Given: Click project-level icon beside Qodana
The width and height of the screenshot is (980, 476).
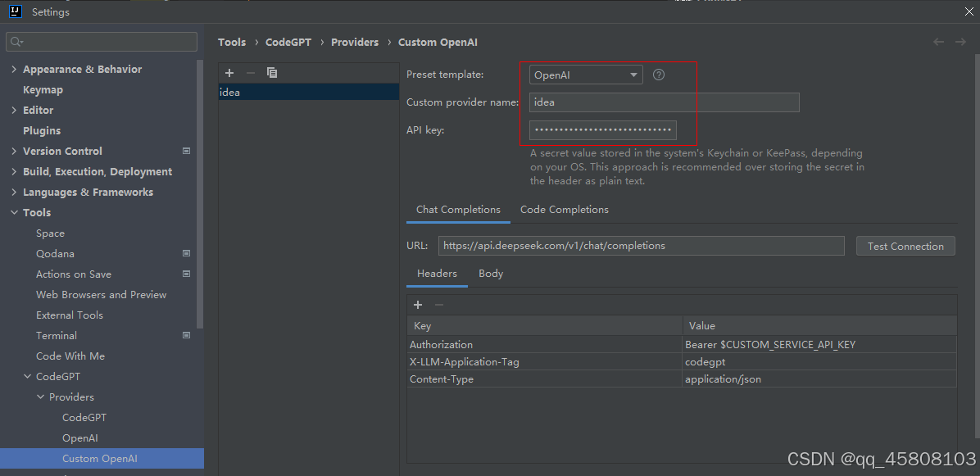Looking at the screenshot, I should pos(186,254).
